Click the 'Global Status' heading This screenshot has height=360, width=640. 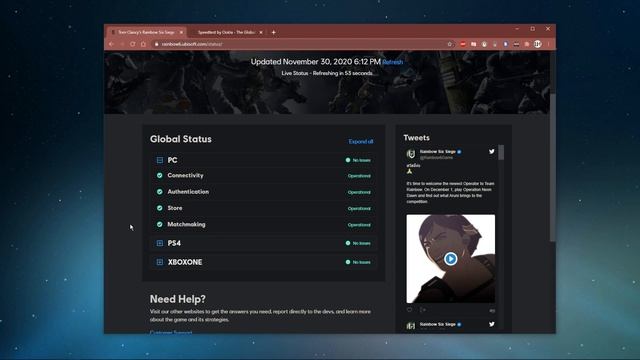181,139
